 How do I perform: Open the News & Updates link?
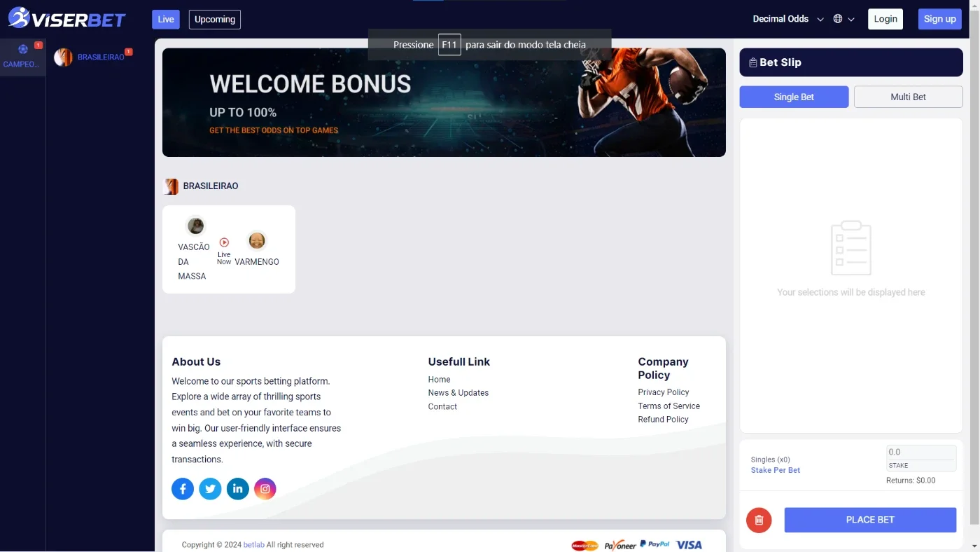point(458,393)
